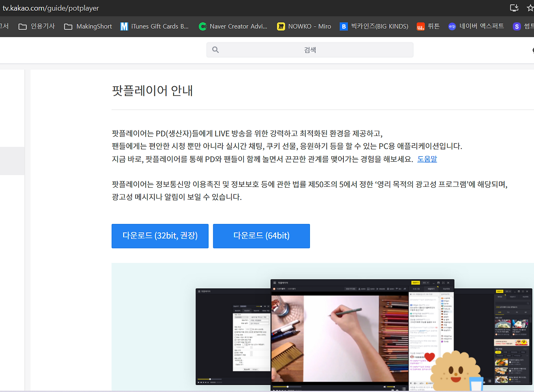Open the iTunes Gift Cards bookmark
534x392 pixels.
point(154,26)
